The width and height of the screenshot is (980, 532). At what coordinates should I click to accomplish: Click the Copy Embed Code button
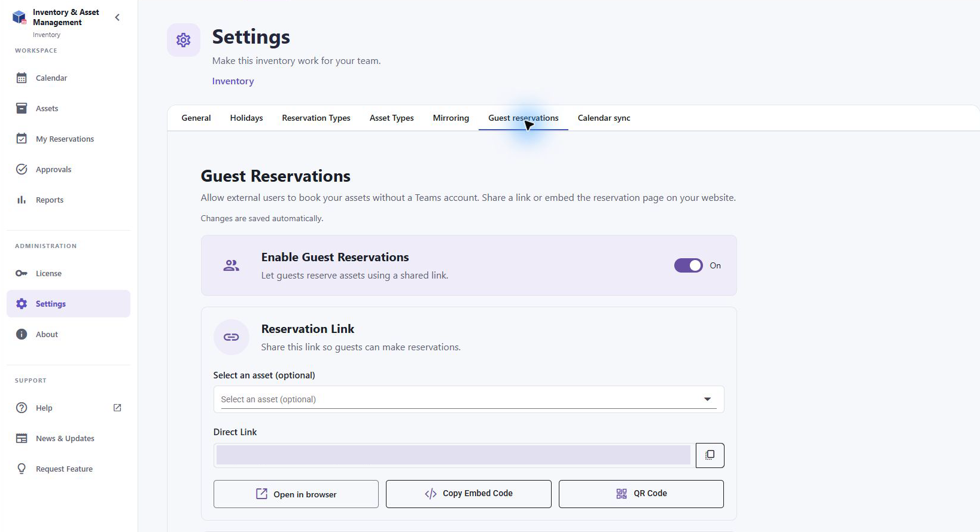click(x=468, y=494)
